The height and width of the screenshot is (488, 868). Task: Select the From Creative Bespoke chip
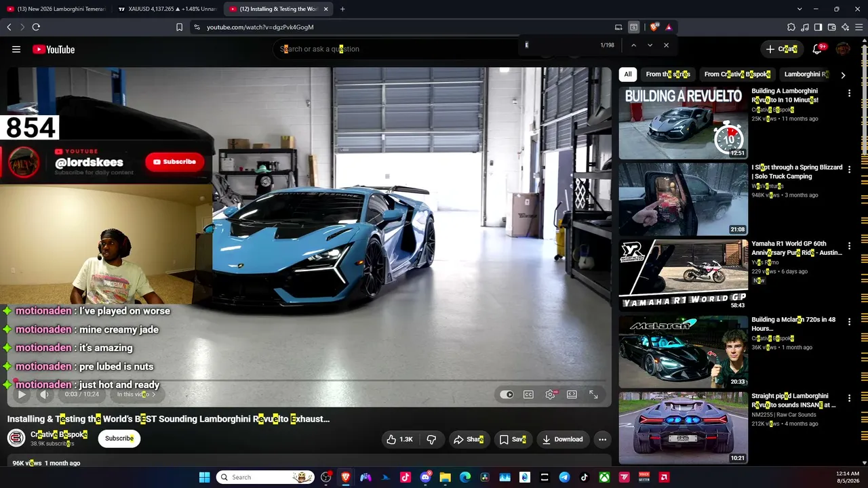pos(737,75)
